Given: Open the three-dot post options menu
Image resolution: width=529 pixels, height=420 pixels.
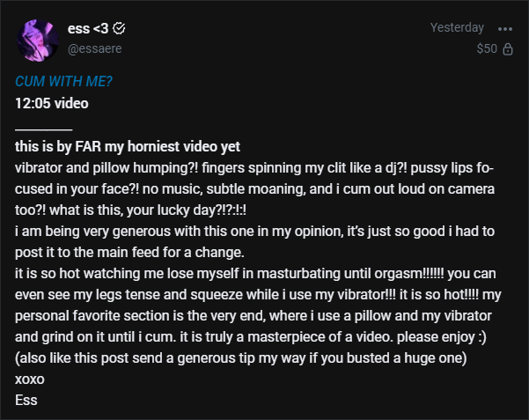Looking at the screenshot, I should point(505,28).
